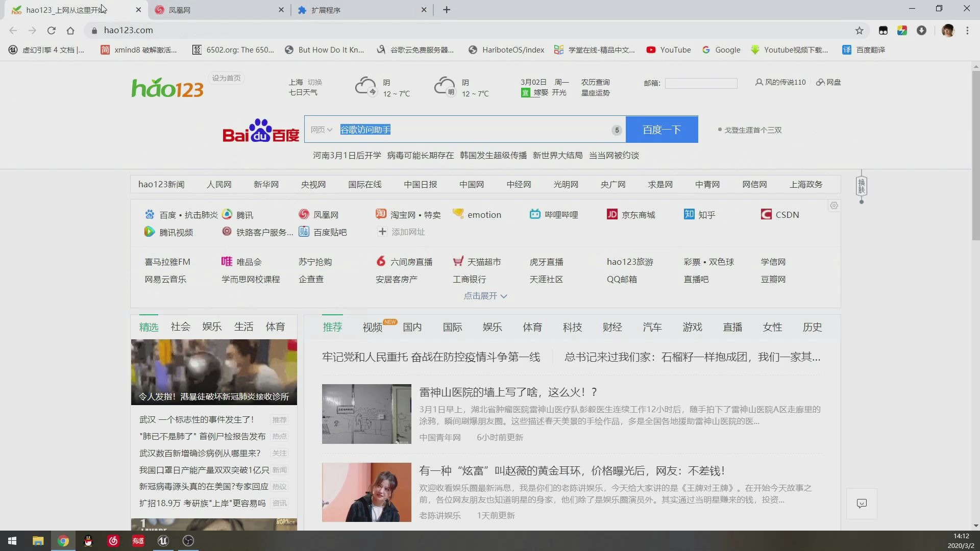Switch to the 扩展程序 browser tab
The width and height of the screenshot is (980, 551).
click(362, 10)
